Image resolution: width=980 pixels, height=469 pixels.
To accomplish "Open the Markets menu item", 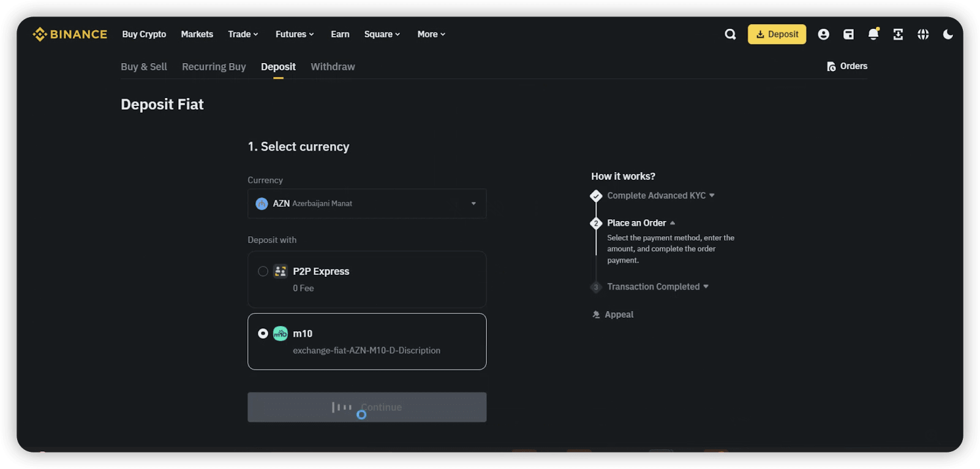I will tap(197, 34).
